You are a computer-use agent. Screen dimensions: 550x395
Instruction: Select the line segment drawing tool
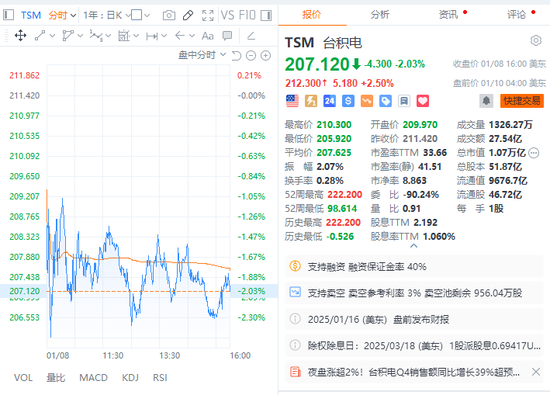pyautogui.click(x=40, y=35)
